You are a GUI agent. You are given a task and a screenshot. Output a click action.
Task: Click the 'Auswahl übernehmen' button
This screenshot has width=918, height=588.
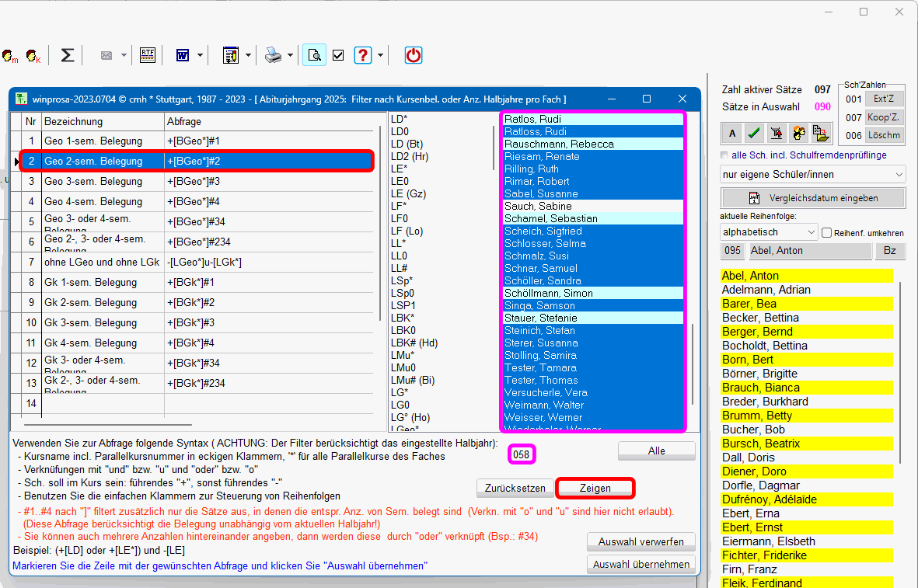[641, 565]
